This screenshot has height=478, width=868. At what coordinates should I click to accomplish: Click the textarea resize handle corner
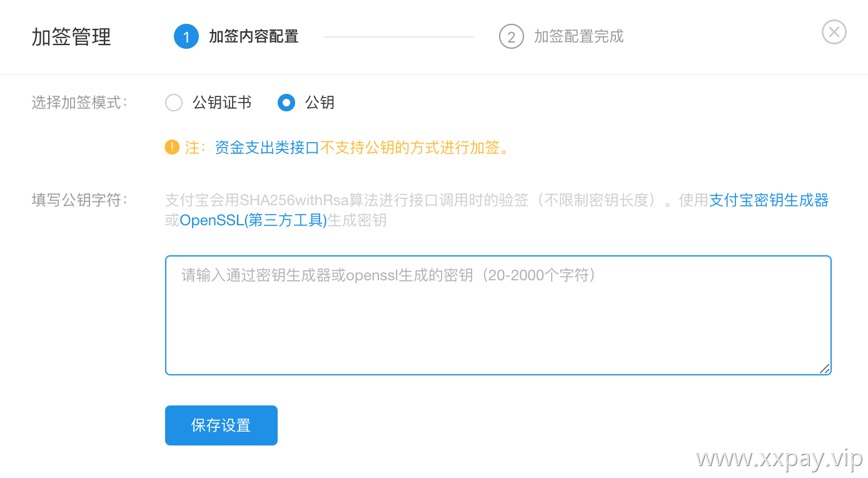tap(825, 369)
